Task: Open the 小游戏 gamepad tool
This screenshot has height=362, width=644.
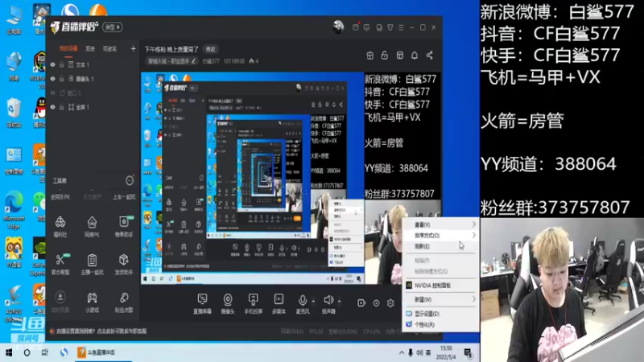Action: [x=92, y=302]
